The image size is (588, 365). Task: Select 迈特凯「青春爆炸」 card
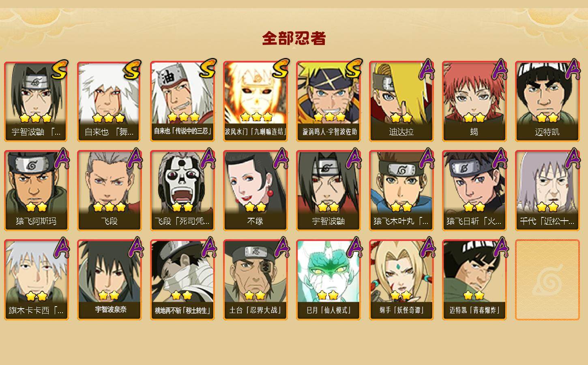click(474, 280)
